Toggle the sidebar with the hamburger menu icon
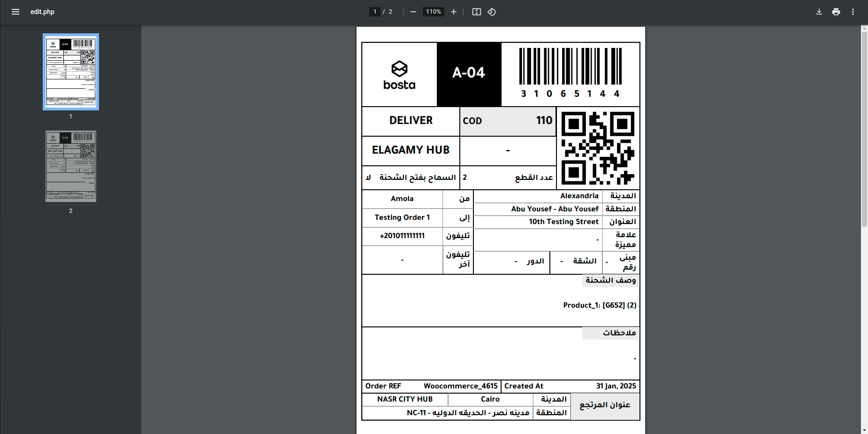Viewport: 868px width, 434px height. tap(15, 12)
